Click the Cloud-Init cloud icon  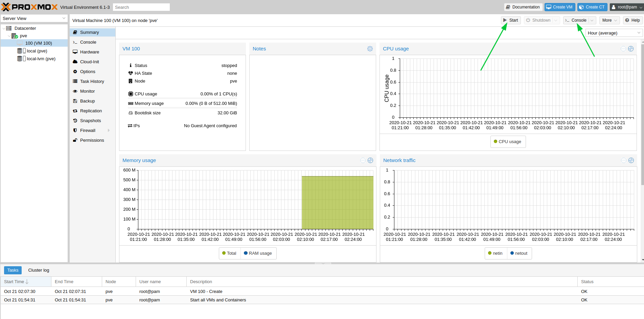click(x=75, y=62)
